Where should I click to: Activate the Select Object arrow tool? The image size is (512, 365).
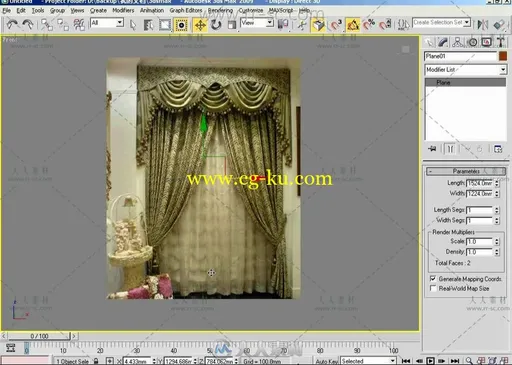(x=133, y=25)
